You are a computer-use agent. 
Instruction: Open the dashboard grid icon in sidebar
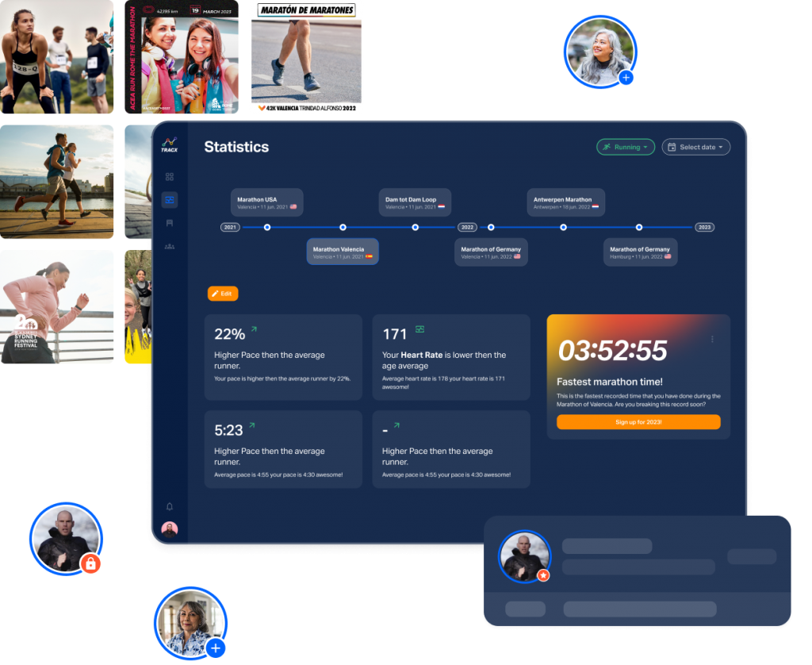click(x=170, y=177)
